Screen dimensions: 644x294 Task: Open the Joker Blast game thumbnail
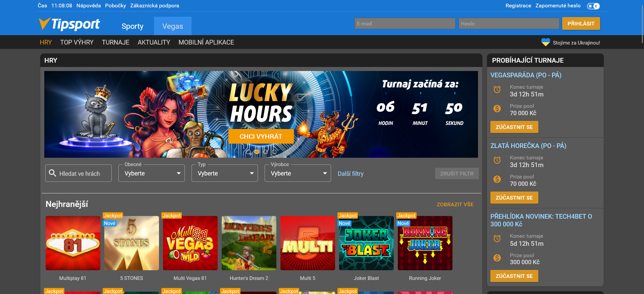pos(366,243)
